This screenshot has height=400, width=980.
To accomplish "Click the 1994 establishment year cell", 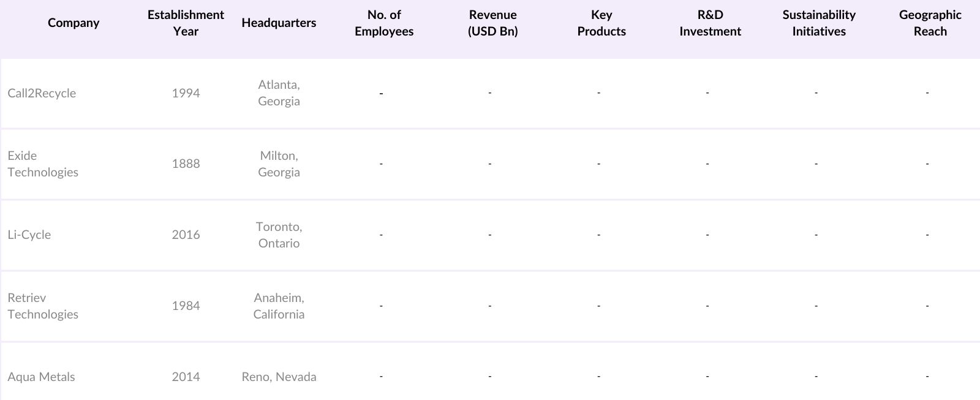I will point(186,93).
